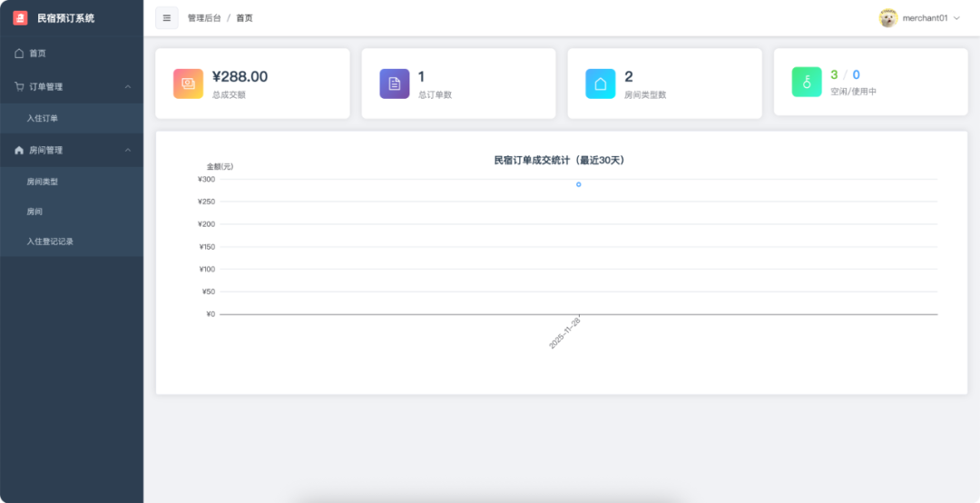Click the cart icon beside 订单管理
This screenshot has height=503, width=980.
pyautogui.click(x=19, y=86)
